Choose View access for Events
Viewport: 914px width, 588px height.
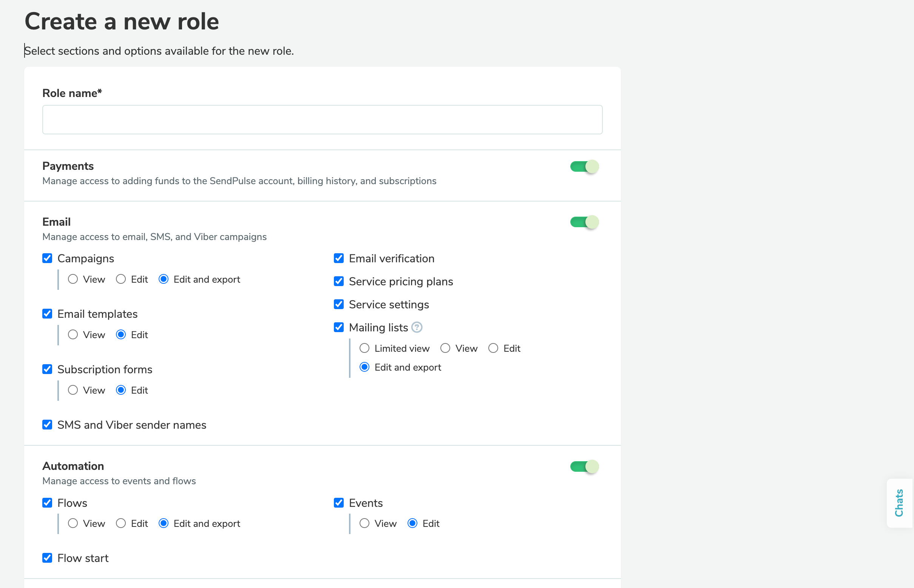364,523
